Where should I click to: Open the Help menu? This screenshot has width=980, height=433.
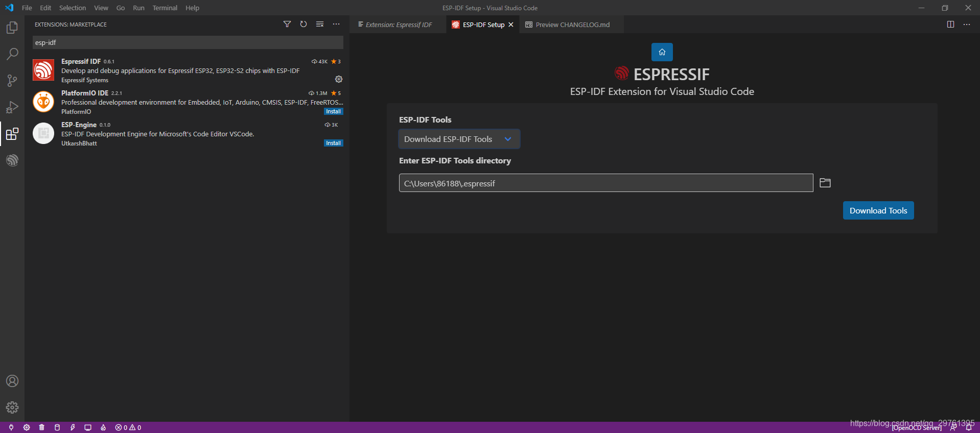pos(192,8)
